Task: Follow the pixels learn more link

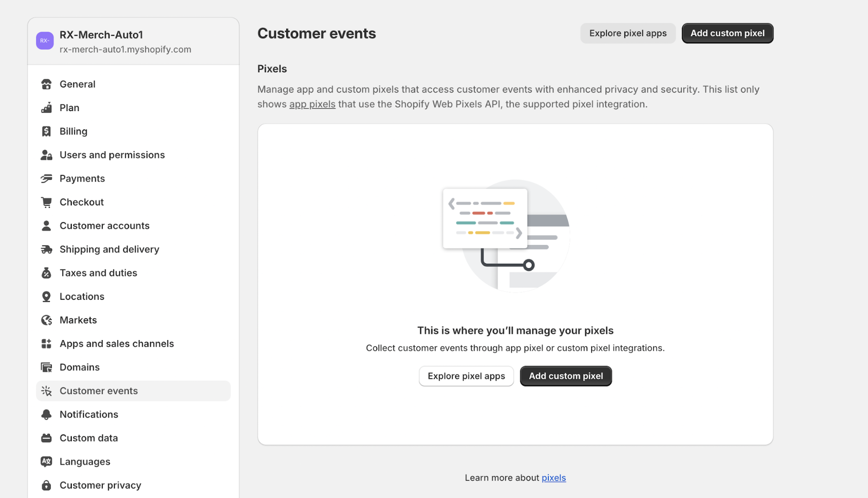Action: coord(554,477)
